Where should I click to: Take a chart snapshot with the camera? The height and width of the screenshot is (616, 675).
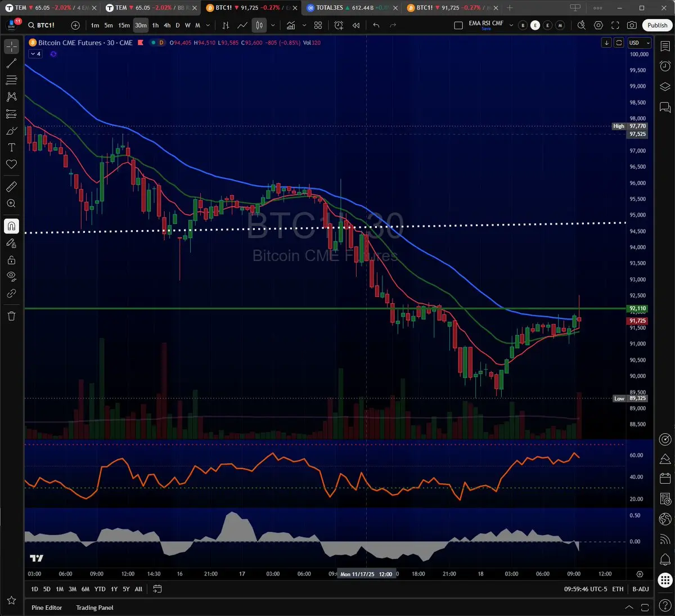[x=632, y=25]
